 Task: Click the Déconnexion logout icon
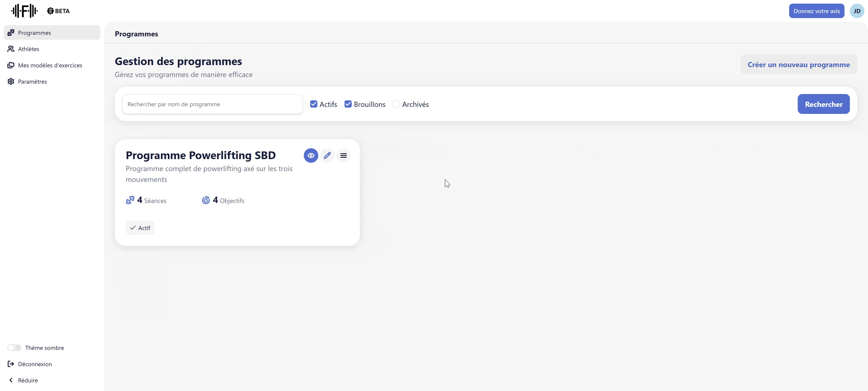[11, 364]
